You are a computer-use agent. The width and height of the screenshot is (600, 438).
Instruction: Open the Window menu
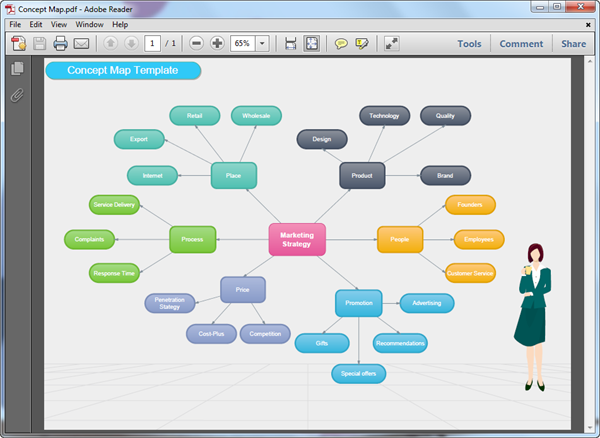90,24
